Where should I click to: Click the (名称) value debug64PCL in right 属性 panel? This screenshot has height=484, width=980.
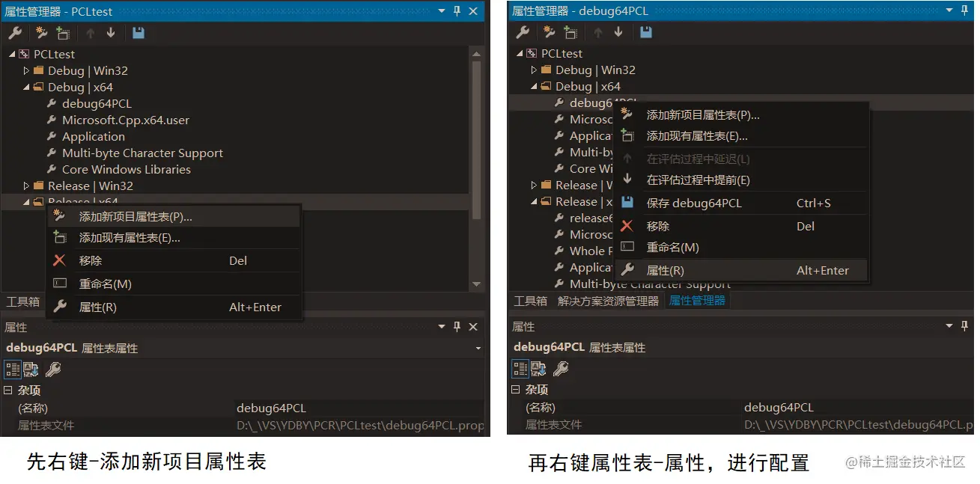[857, 408]
